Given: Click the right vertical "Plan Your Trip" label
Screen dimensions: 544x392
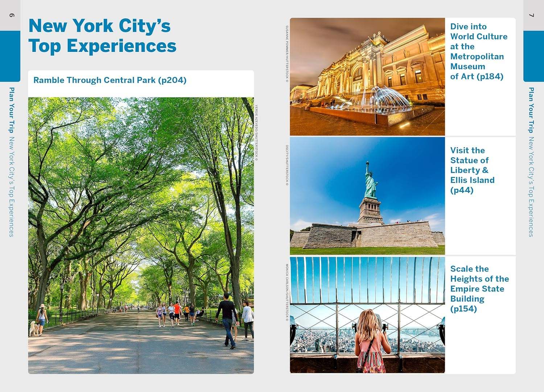Looking at the screenshot, I should tap(531, 110).
